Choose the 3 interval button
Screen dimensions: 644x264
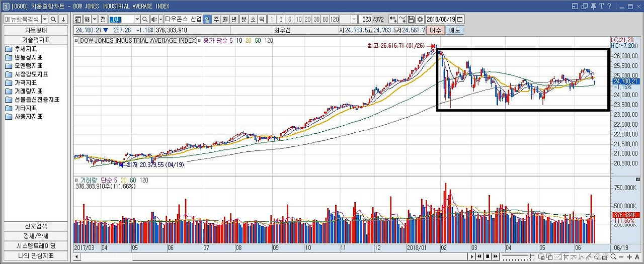[x=281, y=19]
